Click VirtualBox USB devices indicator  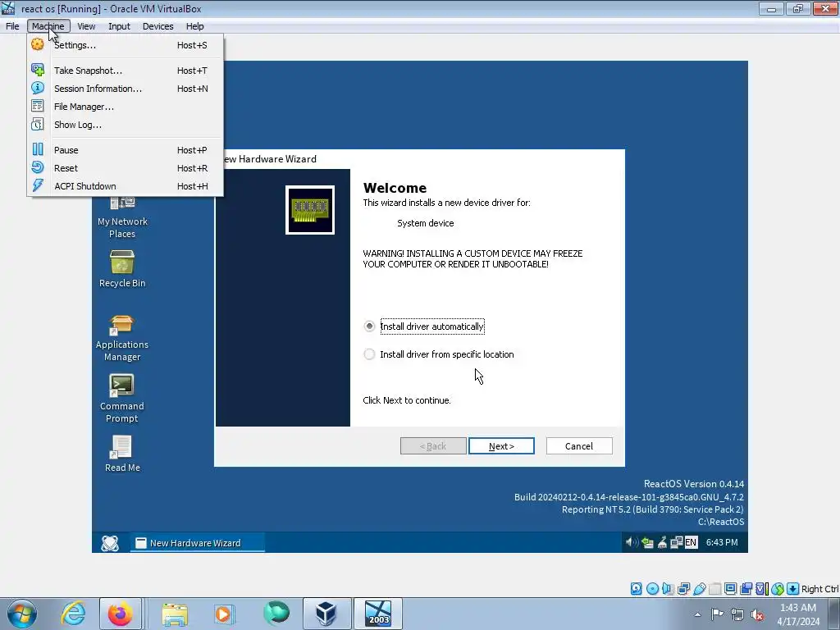(x=700, y=589)
